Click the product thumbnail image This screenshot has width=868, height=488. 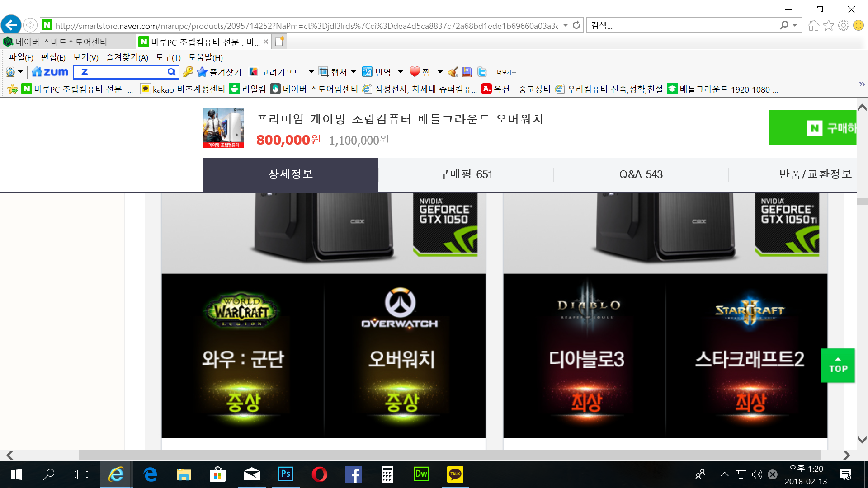coord(224,128)
